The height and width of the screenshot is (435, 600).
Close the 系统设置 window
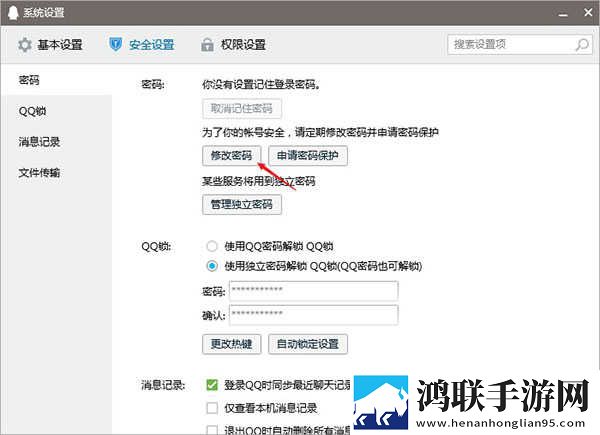click(x=588, y=13)
